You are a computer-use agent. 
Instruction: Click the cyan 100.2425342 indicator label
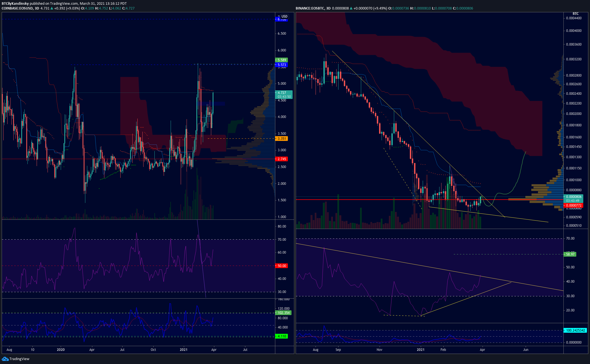[575, 330]
